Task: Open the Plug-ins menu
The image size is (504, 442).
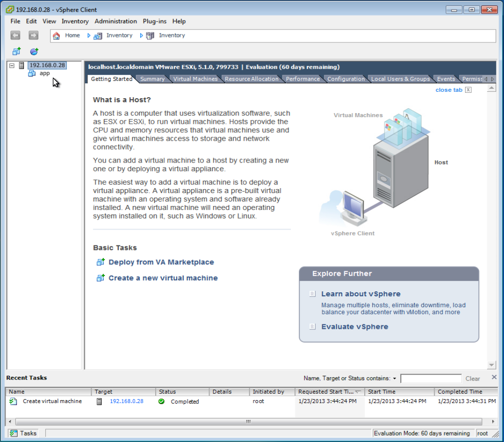Action: pyautogui.click(x=155, y=21)
